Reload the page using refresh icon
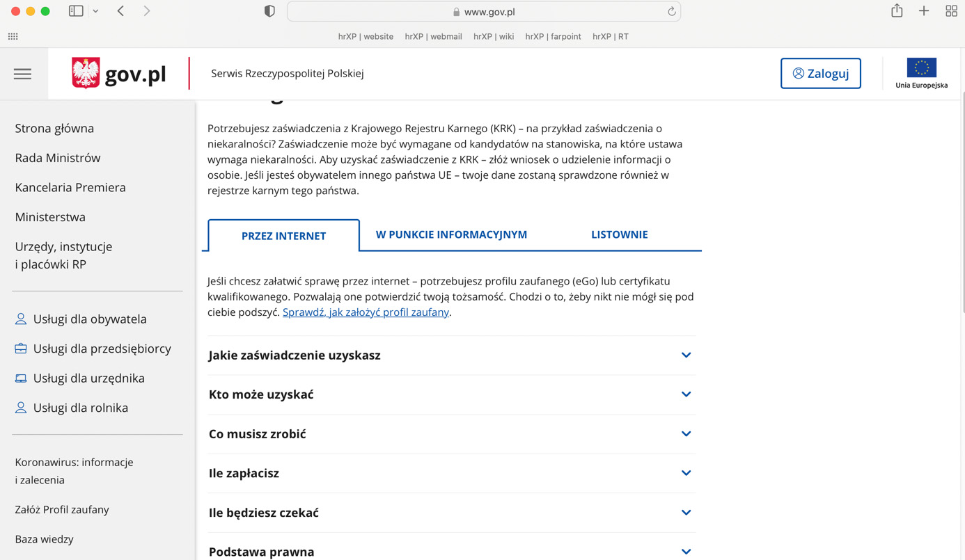 pos(671,11)
